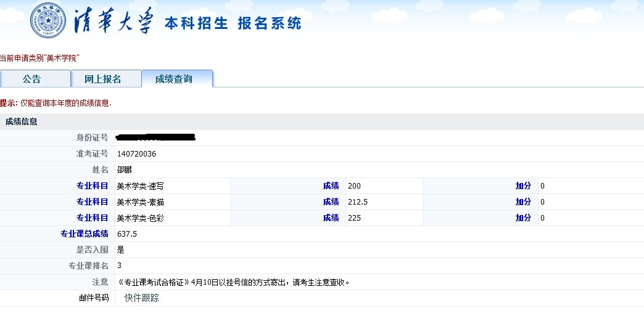Click the 准考证号 label
Screen dimensions: 644x334
click(x=92, y=154)
